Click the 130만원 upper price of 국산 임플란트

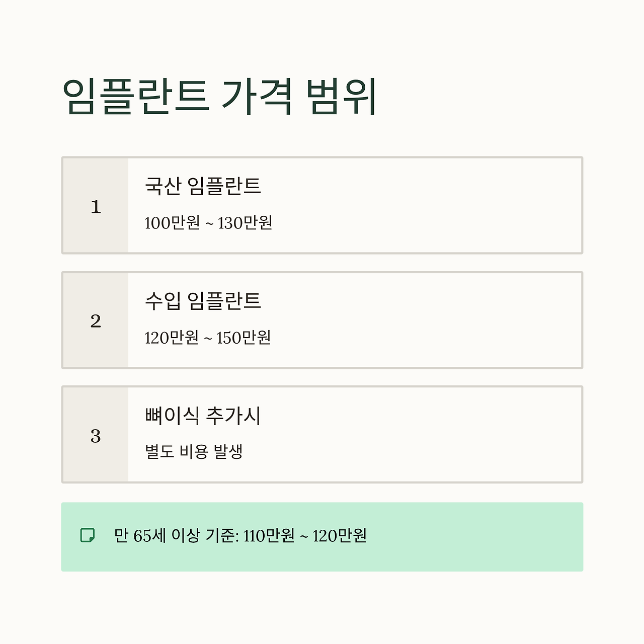245,222
